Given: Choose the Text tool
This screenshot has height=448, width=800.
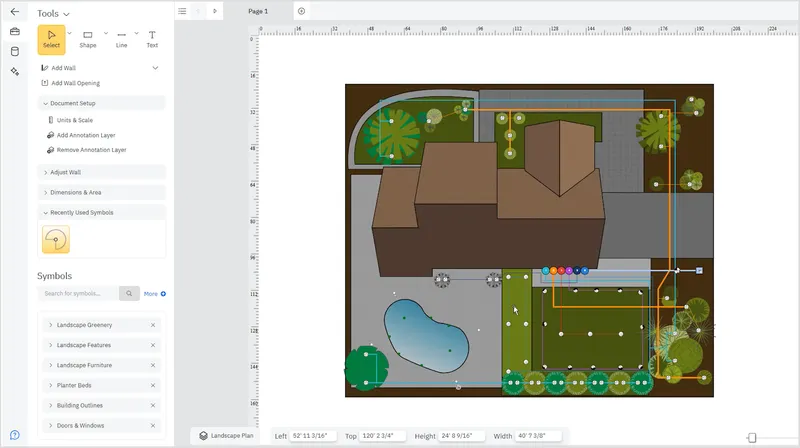Looking at the screenshot, I should (x=152, y=39).
